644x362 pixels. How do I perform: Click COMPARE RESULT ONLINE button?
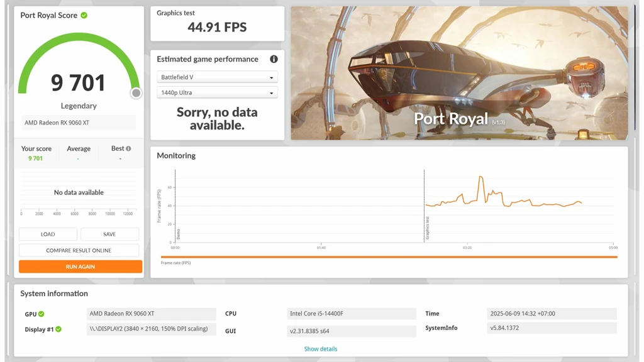pyautogui.click(x=79, y=250)
